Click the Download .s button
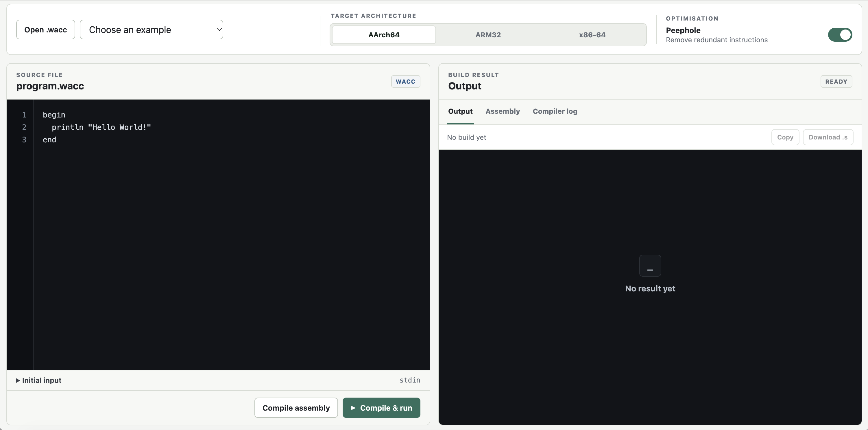The image size is (868, 430). [x=828, y=137]
